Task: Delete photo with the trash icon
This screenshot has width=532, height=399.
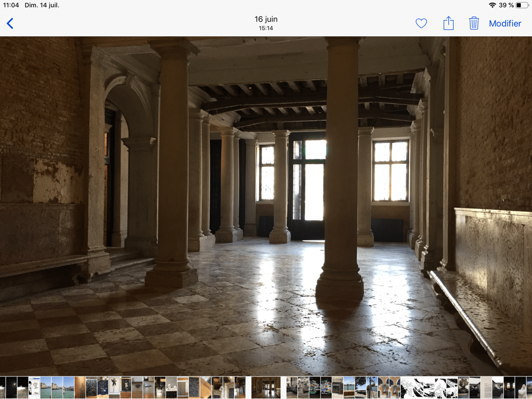Action: point(474,23)
